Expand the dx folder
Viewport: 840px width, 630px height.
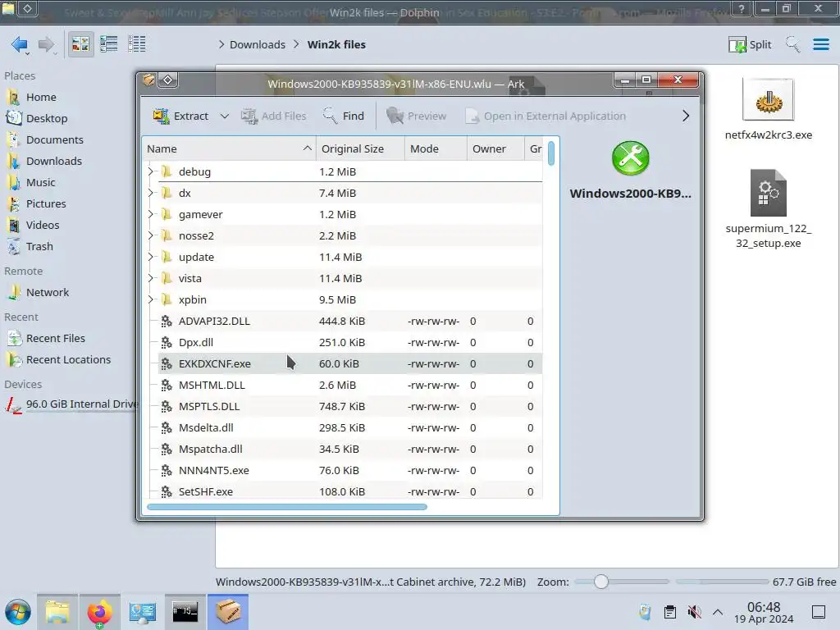151,193
